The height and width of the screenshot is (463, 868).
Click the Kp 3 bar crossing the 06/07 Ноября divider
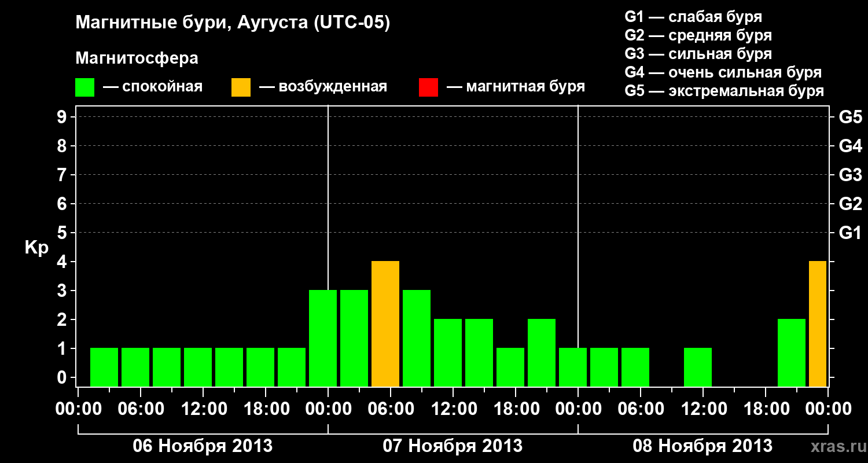coord(323,338)
